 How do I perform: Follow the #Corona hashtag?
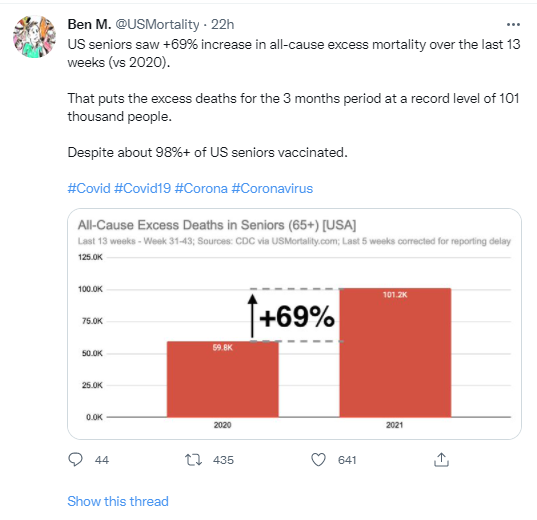pyautogui.click(x=201, y=188)
